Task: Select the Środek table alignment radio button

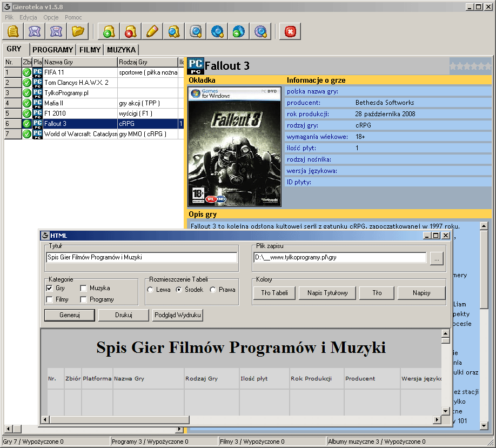Action: 179,290
